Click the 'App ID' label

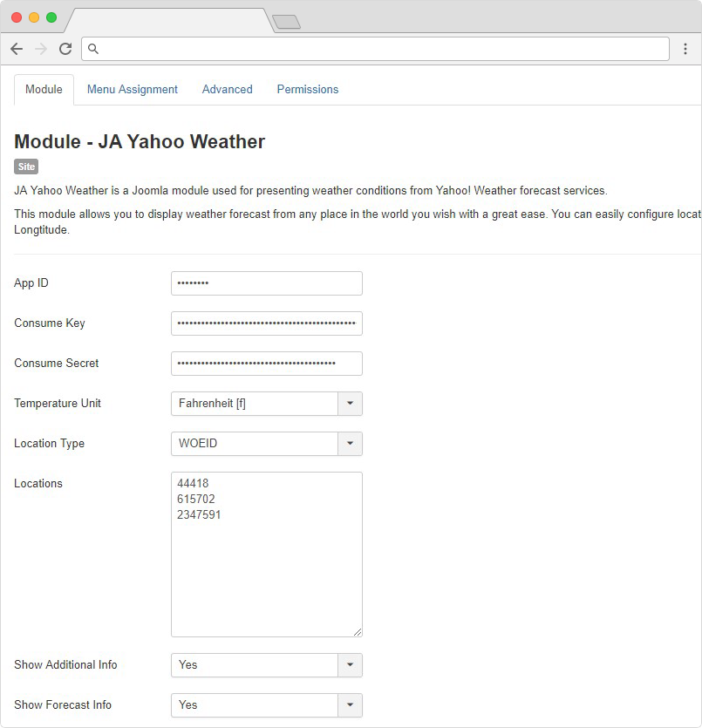(x=31, y=282)
